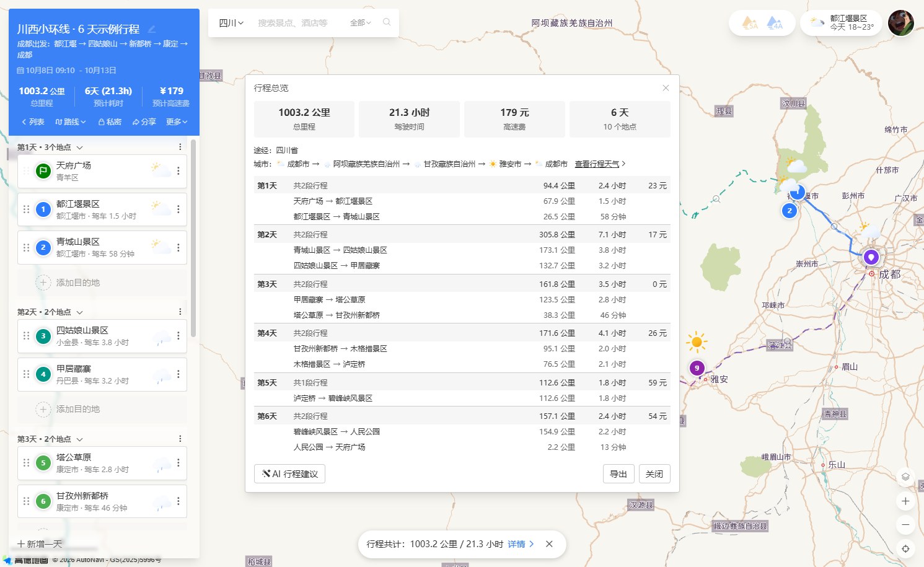This screenshot has width=924, height=567.
Task: Open the user avatar profile
Action: click(900, 23)
